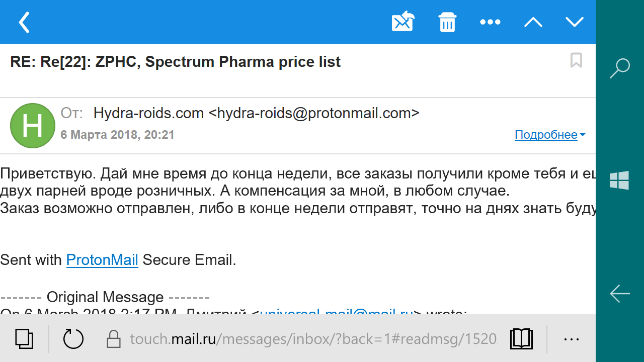
Task: Toggle the bookmark flag on this email
Action: point(576,60)
